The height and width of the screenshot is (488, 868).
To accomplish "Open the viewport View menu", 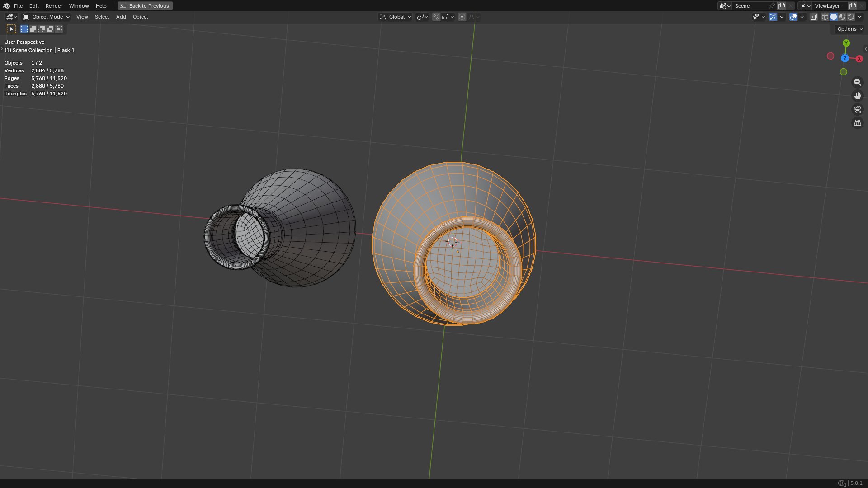I will pos(82,17).
